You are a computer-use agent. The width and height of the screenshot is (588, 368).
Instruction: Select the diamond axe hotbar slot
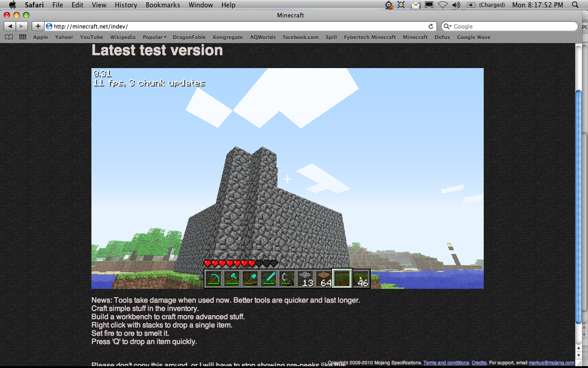tap(232, 279)
